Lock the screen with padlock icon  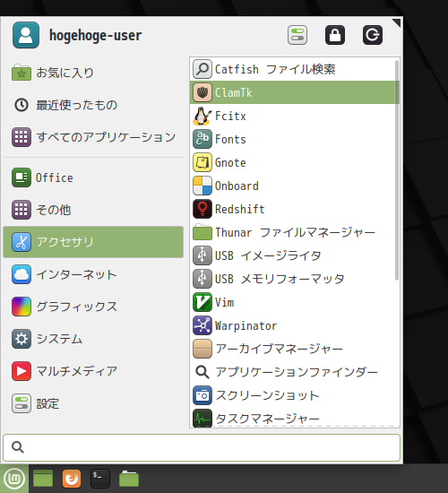coord(335,35)
